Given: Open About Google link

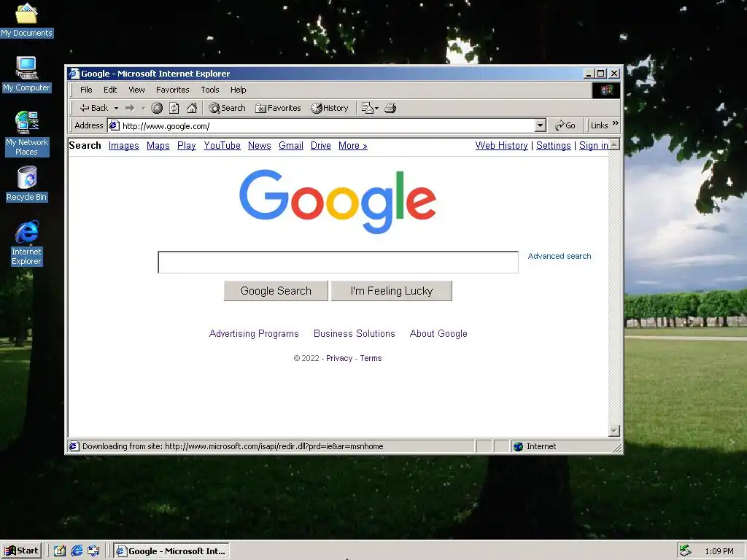Looking at the screenshot, I should point(438,334).
